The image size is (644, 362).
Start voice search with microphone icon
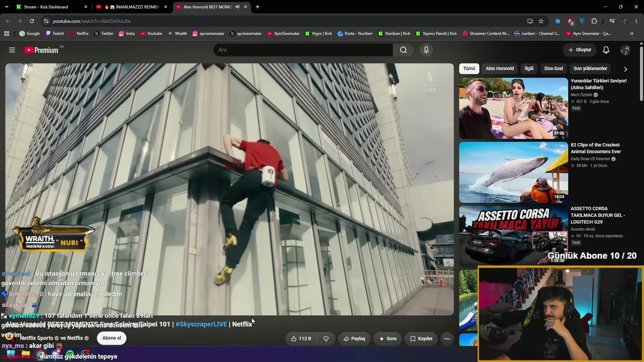[426, 50]
